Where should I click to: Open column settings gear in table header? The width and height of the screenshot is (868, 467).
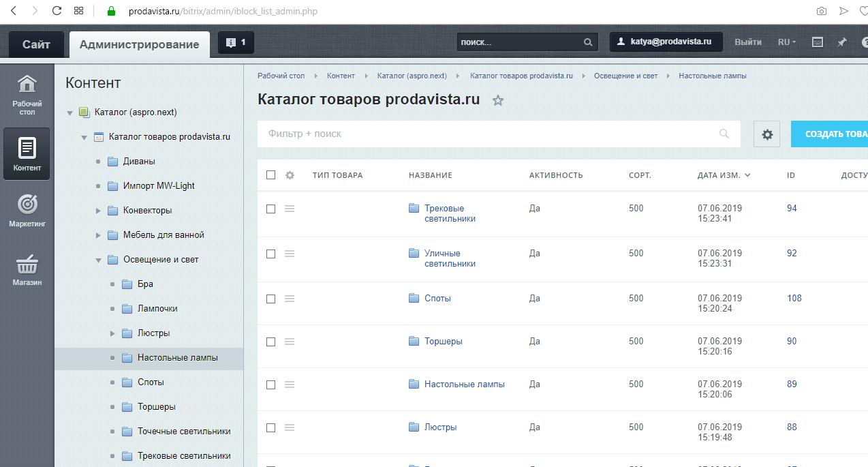click(290, 175)
